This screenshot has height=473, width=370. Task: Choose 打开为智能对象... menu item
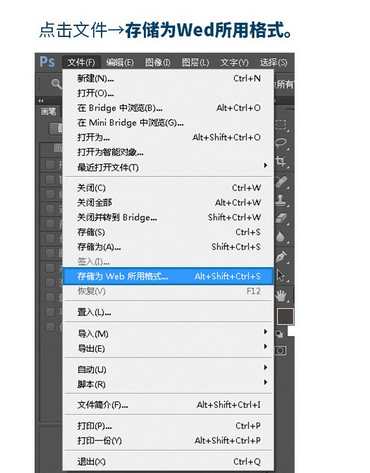point(168,152)
